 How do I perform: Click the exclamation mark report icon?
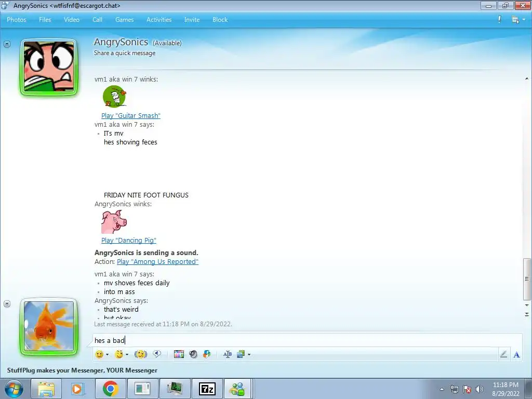[x=499, y=19]
